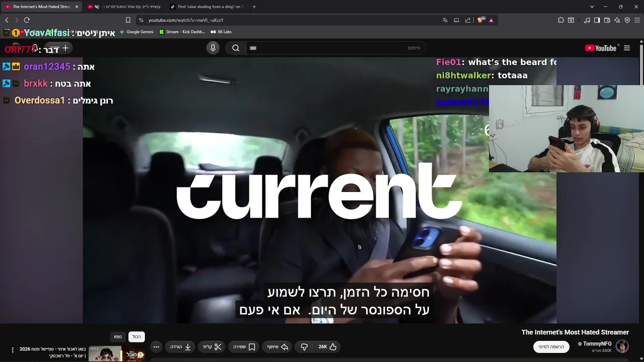Bookmark this page in the address bar
The height and width of the screenshot is (362, 644).
click(128, 20)
